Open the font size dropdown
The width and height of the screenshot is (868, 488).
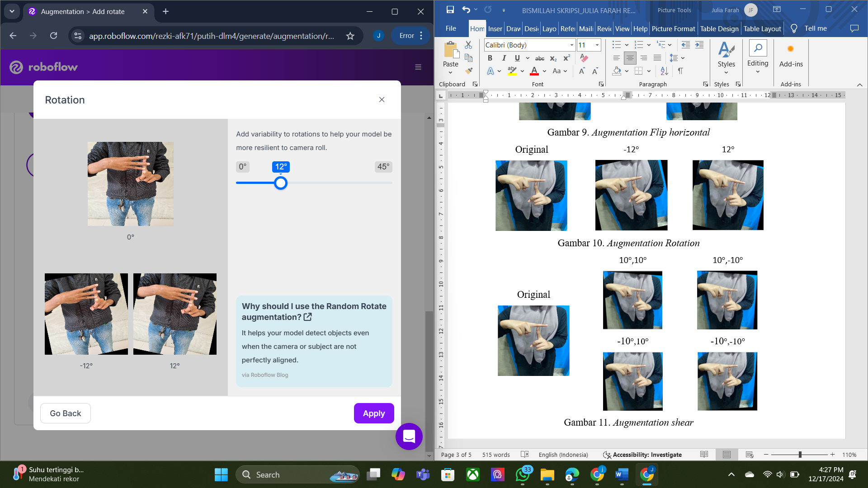(x=597, y=45)
